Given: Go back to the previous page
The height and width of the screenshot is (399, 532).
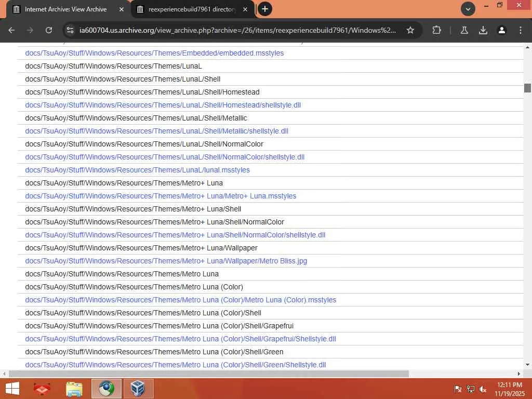Looking at the screenshot, I should pyautogui.click(x=11, y=30).
